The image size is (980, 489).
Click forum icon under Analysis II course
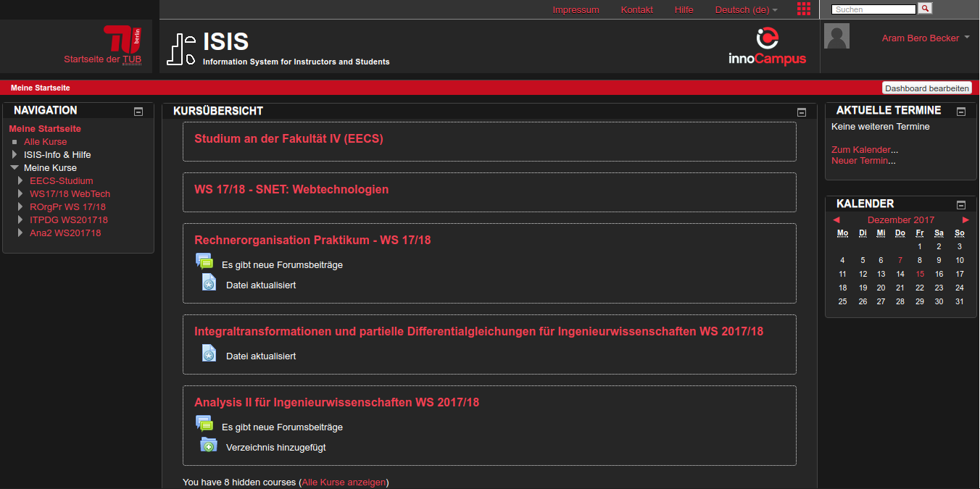(204, 424)
